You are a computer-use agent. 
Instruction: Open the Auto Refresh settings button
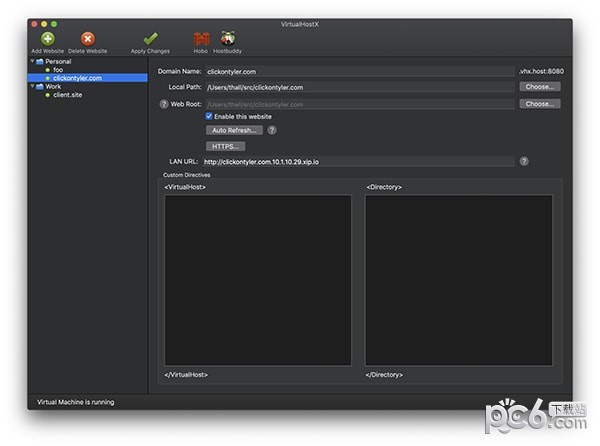(x=234, y=130)
